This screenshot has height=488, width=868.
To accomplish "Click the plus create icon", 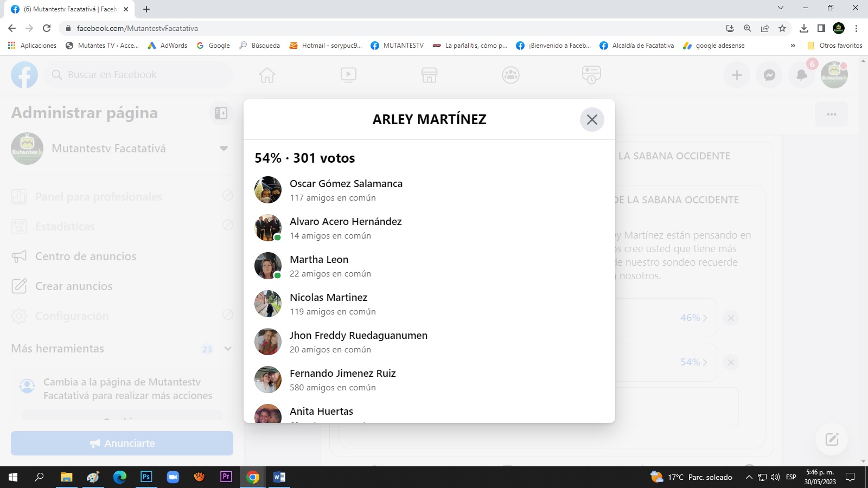I will (737, 75).
